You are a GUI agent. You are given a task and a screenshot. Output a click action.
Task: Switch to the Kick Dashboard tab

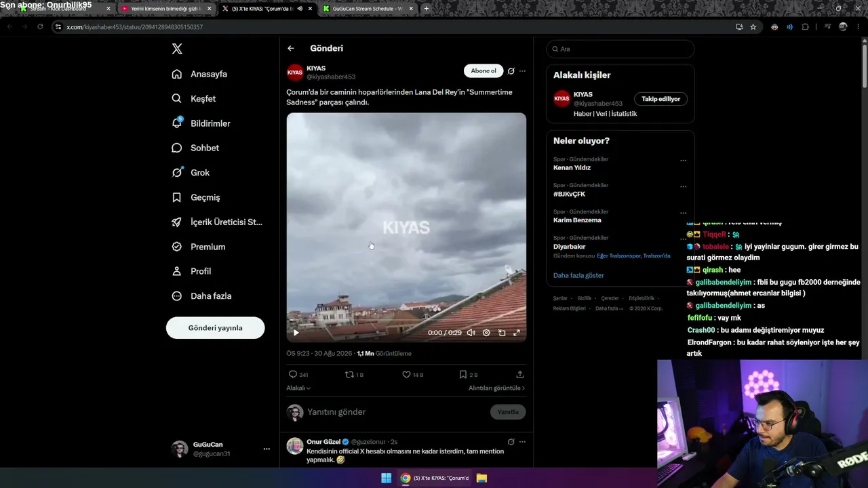tap(65, 9)
